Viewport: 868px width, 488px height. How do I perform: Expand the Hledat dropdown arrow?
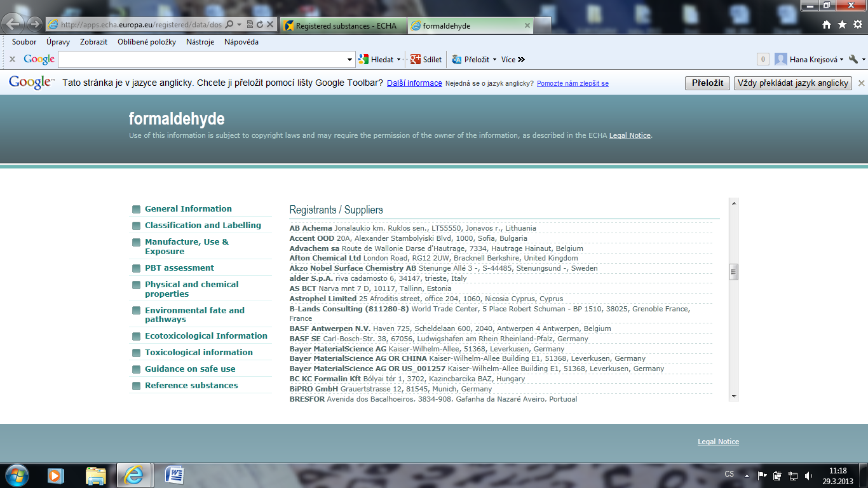point(399,60)
